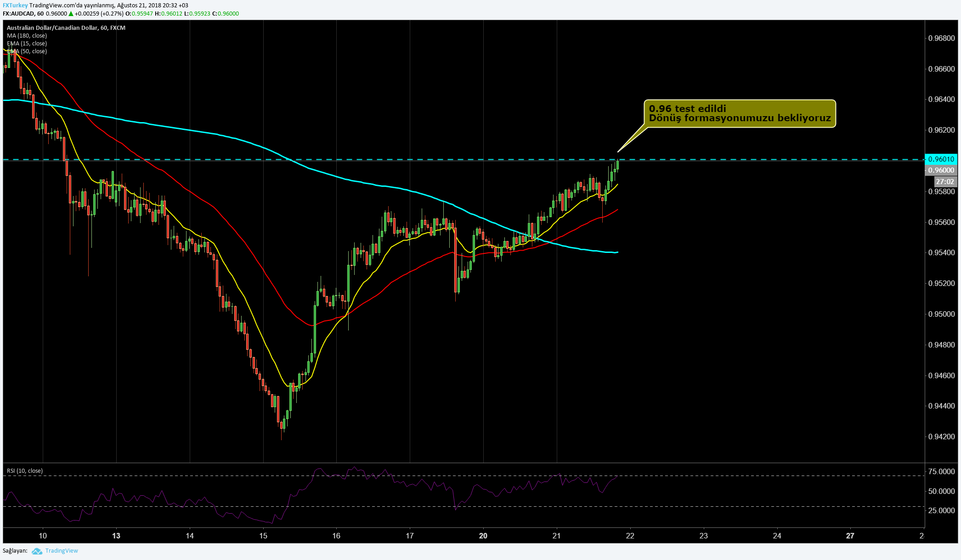Click the 0.95000 price axis label
This screenshot has width=961, height=560.
(941, 314)
